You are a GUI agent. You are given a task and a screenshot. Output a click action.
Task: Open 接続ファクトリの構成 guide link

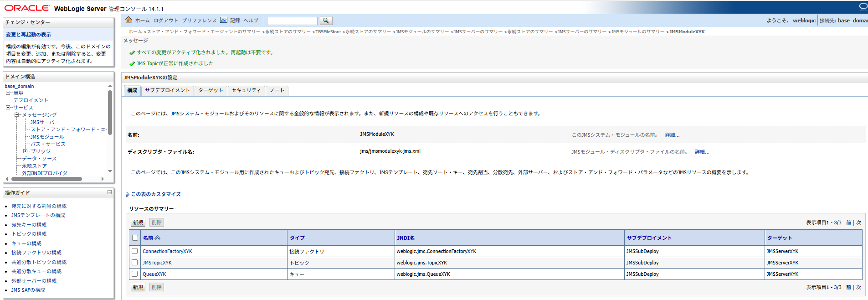36,253
